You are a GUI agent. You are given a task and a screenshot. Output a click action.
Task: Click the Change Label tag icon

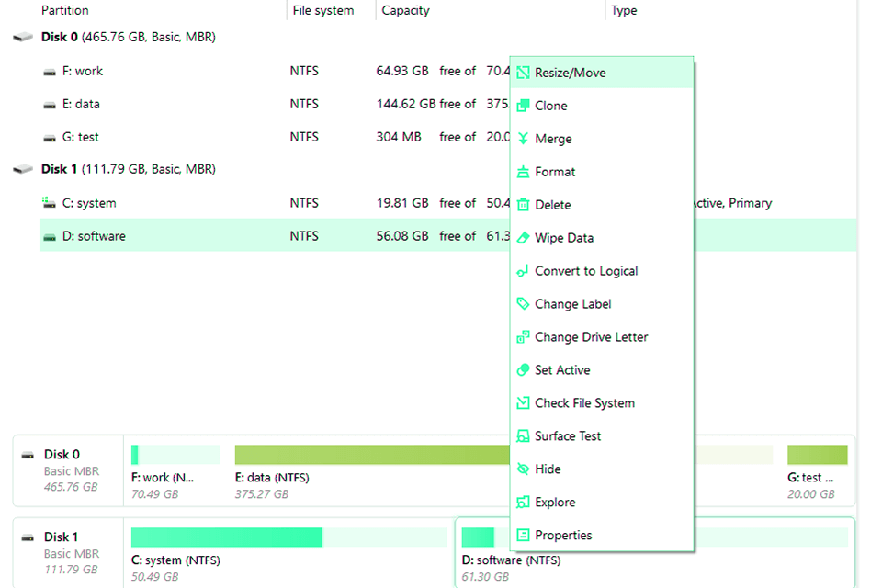(525, 303)
